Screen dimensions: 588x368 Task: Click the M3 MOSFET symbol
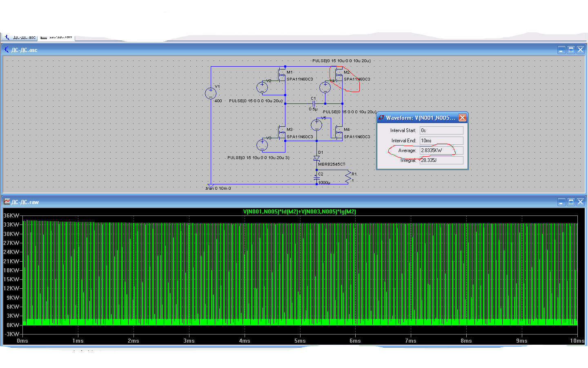(282, 132)
